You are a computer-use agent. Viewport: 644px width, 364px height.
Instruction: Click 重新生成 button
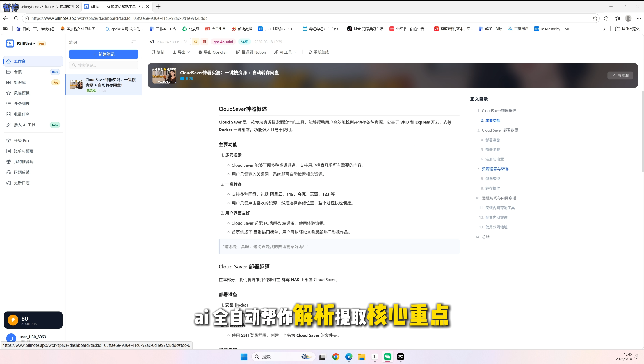tap(319, 52)
